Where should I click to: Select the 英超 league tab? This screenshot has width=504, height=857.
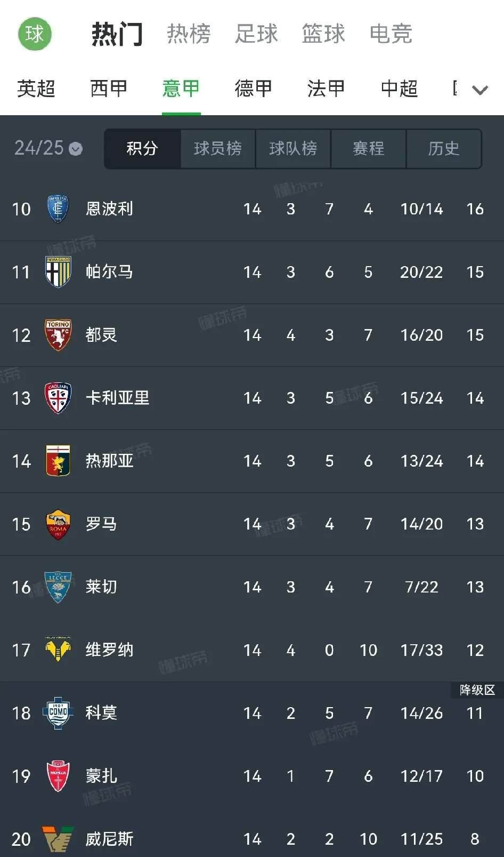click(x=36, y=89)
